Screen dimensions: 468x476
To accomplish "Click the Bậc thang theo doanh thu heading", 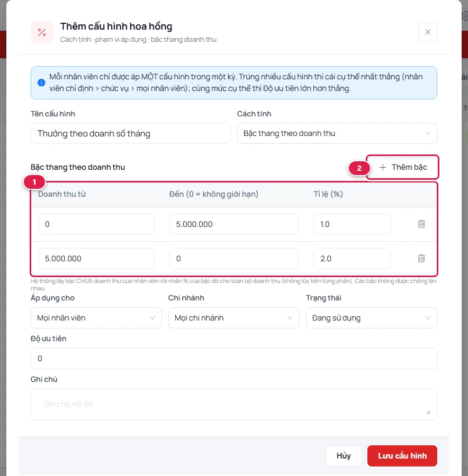I will [x=78, y=167].
